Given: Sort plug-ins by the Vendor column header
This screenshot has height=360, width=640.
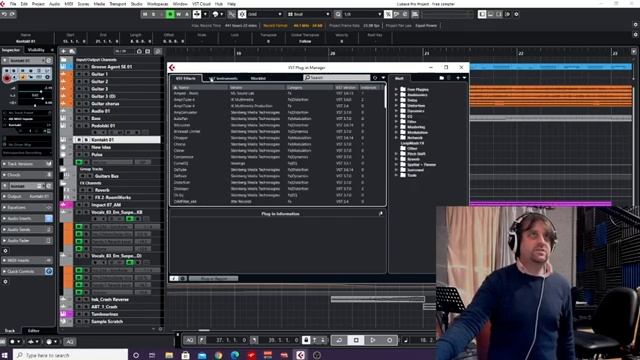Looking at the screenshot, I should pyautogui.click(x=256, y=87).
